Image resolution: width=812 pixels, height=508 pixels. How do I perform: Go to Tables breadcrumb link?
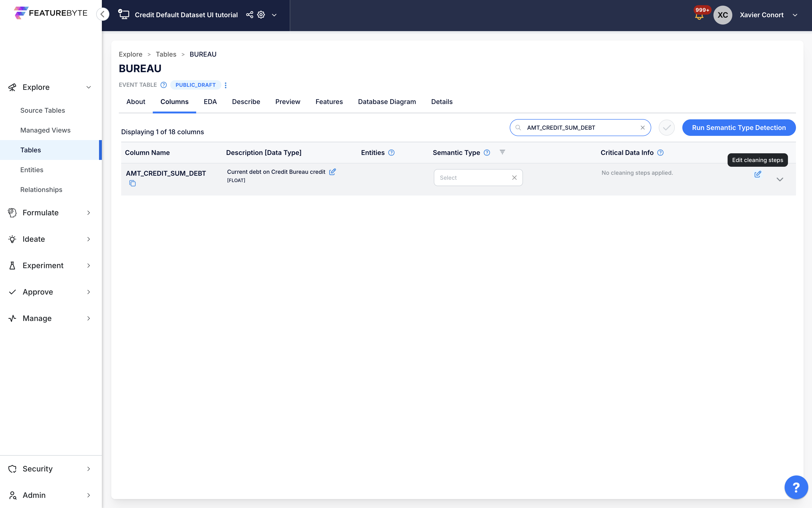click(166, 54)
